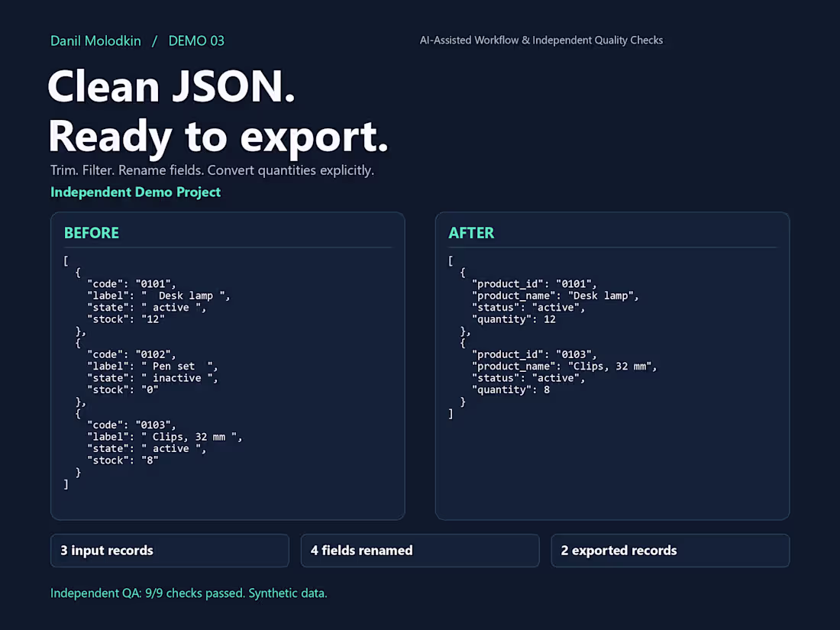Click the "state": " inactive " line
The image size is (840, 630).
(x=152, y=378)
